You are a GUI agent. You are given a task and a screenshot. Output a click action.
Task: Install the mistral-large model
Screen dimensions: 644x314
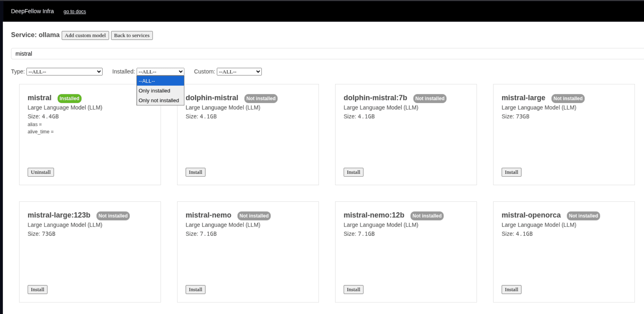511,172
